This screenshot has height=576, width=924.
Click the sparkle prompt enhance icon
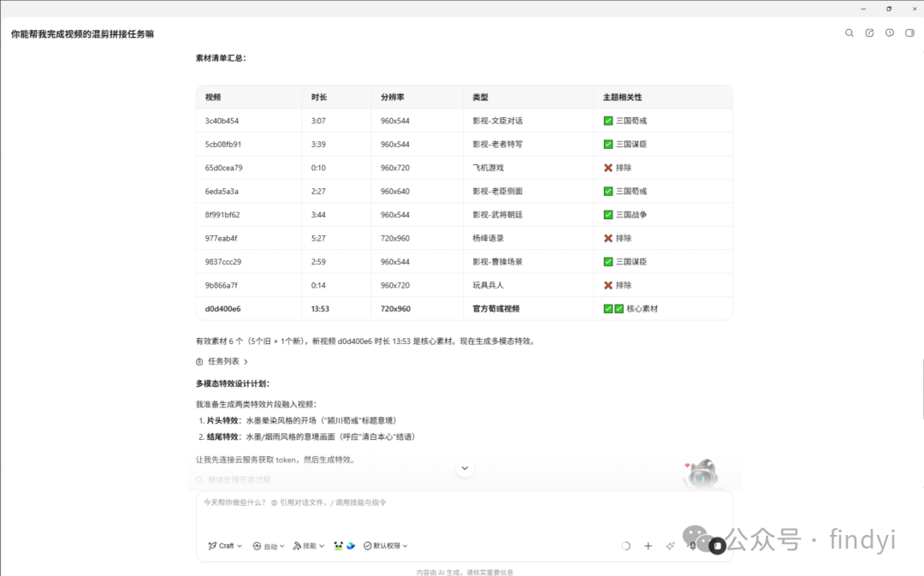[670, 546]
